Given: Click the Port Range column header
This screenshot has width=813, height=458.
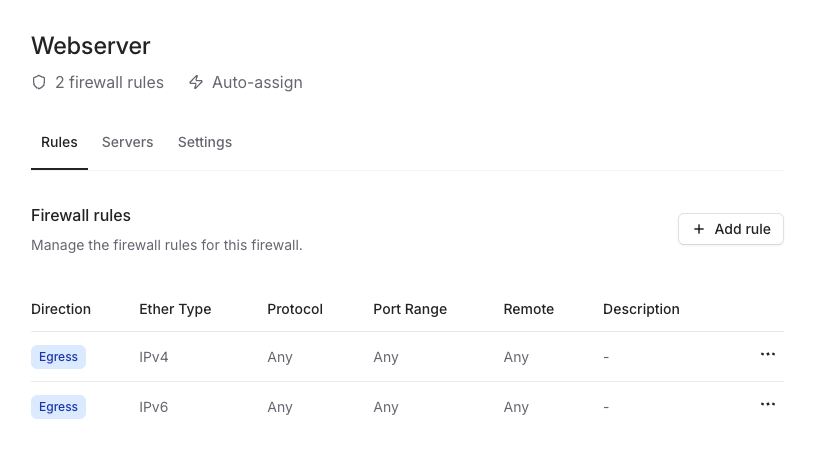Looking at the screenshot, I should tap(410, 309).
